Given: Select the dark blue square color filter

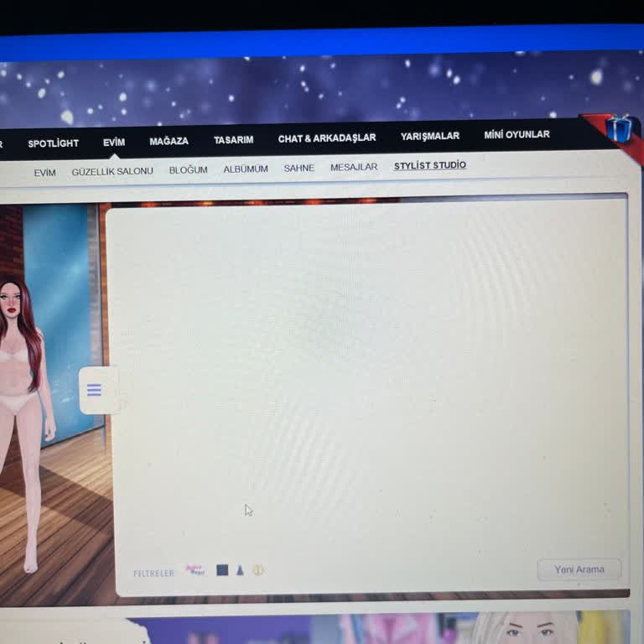Looking at the screenshot, I should [x=222, y=570].
